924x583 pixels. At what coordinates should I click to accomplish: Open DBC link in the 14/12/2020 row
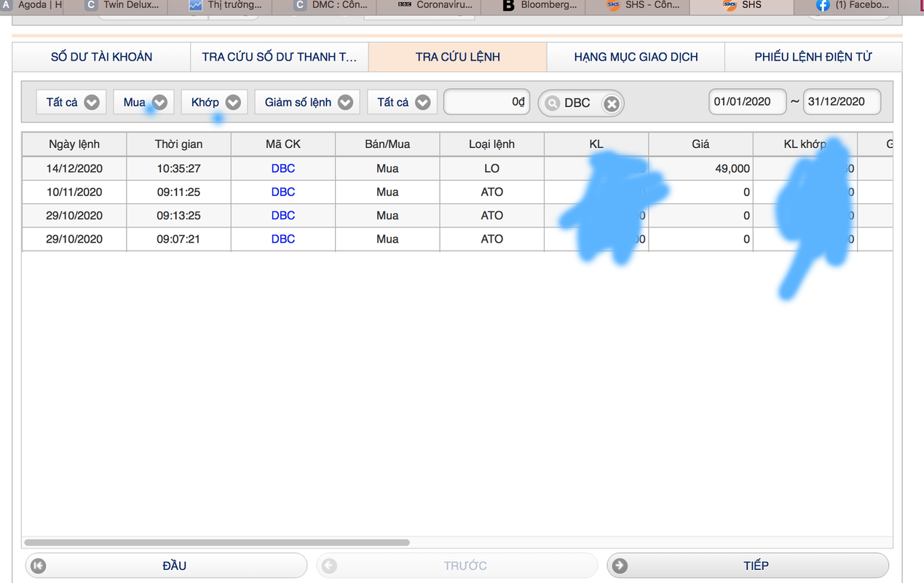point(283,168)
